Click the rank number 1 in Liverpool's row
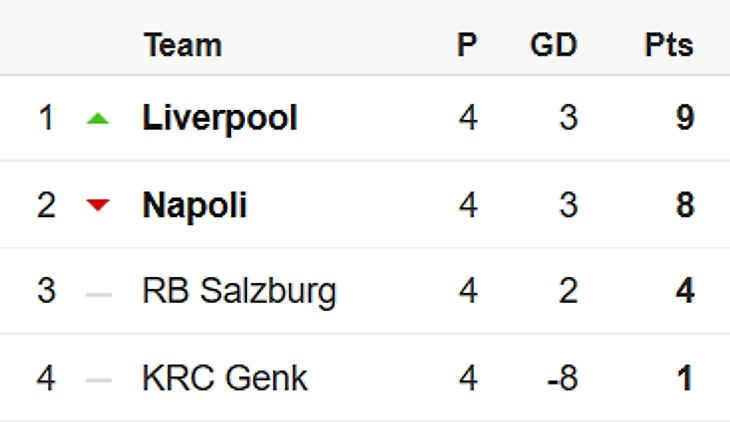Viewport: 730px width, 422px height. 46,119
